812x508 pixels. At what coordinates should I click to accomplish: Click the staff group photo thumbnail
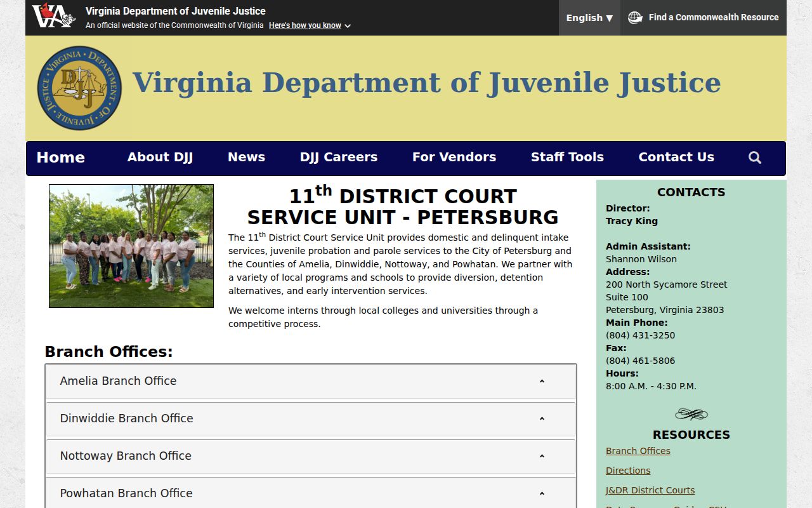pos(131,246)
